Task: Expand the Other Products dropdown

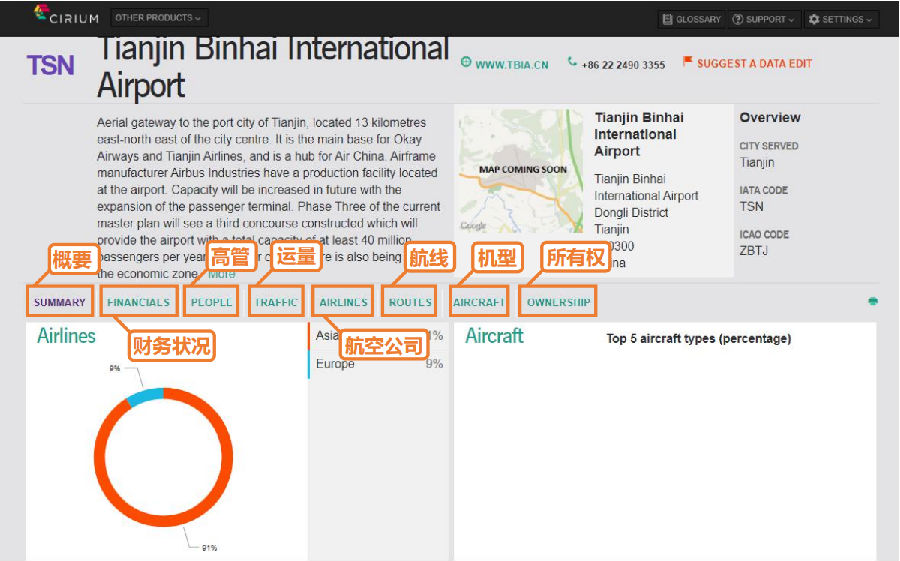Action: [158, 18]
